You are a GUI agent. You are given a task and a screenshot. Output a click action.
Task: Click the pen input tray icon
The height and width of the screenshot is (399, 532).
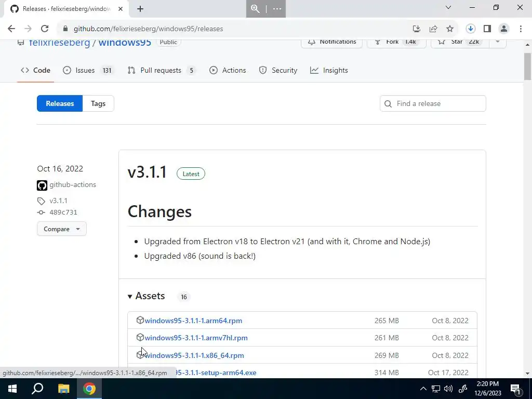coord(463,389)
